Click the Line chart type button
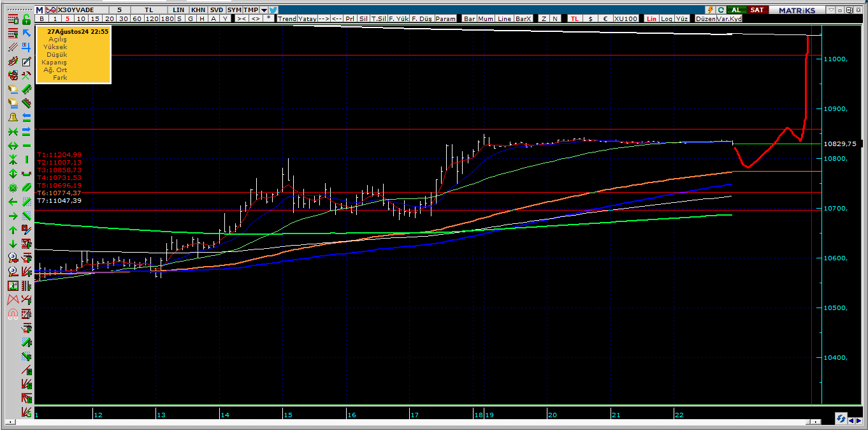 coord(504,19)
